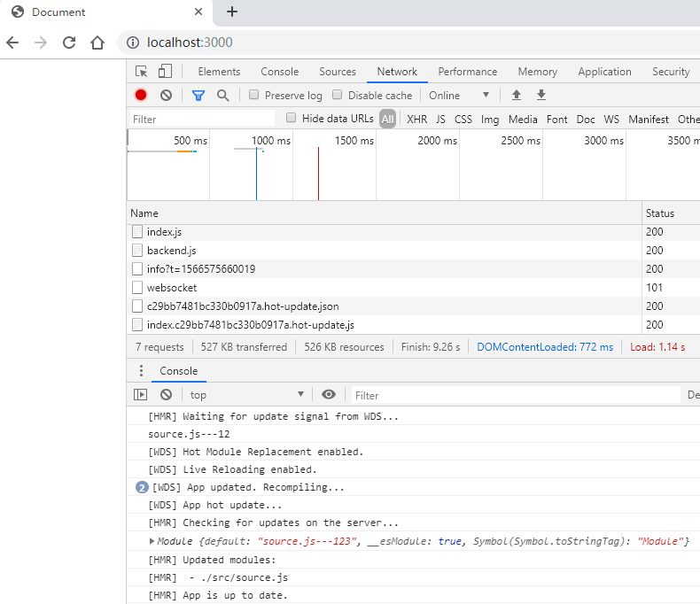This screenshot has width=700, height=604.
Task: Show the console sidebar icon
Action: (x=140, y=394)
